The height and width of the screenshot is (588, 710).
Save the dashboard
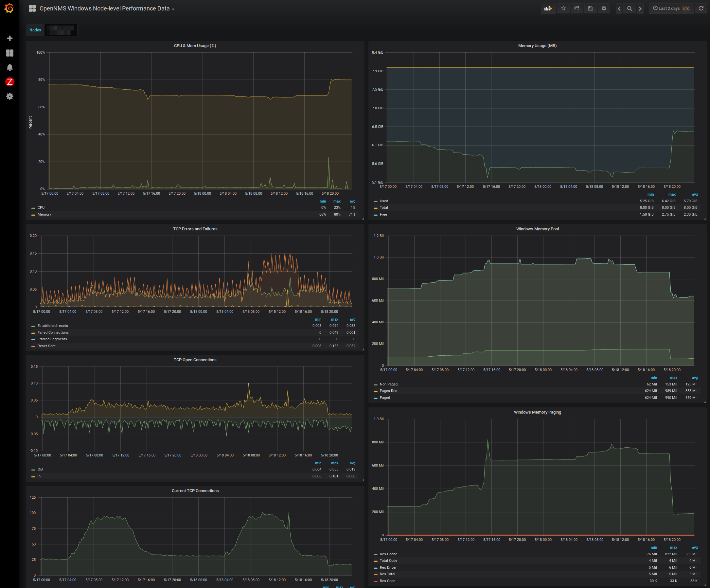point(590,9)
